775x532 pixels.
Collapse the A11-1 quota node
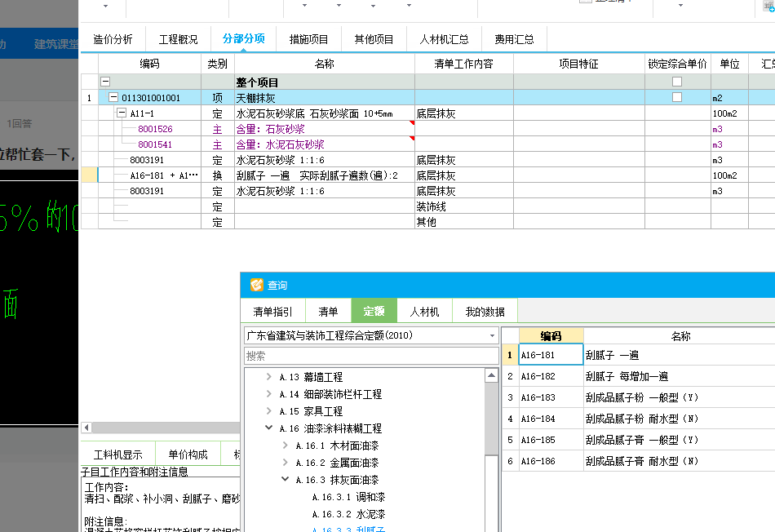coord(122,113)
